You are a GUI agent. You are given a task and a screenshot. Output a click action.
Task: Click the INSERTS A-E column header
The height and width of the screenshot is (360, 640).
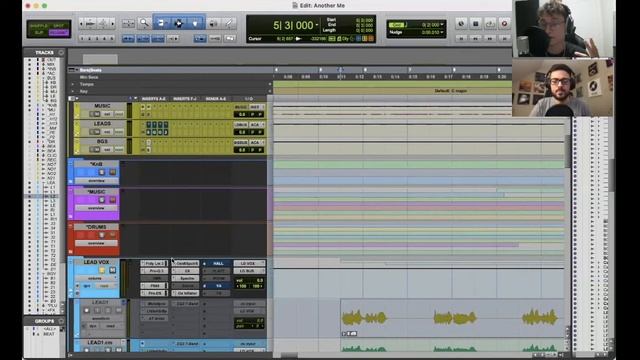154,99
